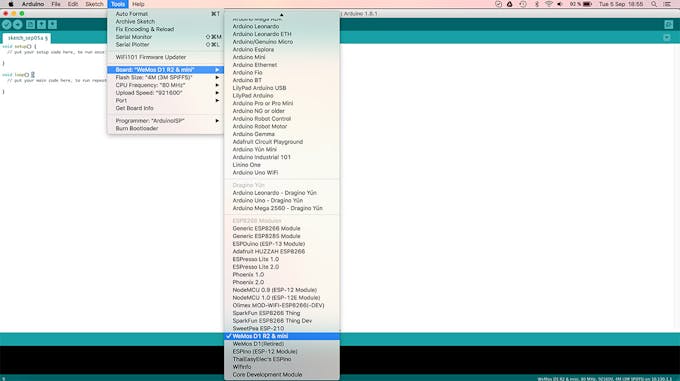The image size is (680, 381).
Task: Pick Generic ESP8266 Module
Action: (x=282, y=228)
